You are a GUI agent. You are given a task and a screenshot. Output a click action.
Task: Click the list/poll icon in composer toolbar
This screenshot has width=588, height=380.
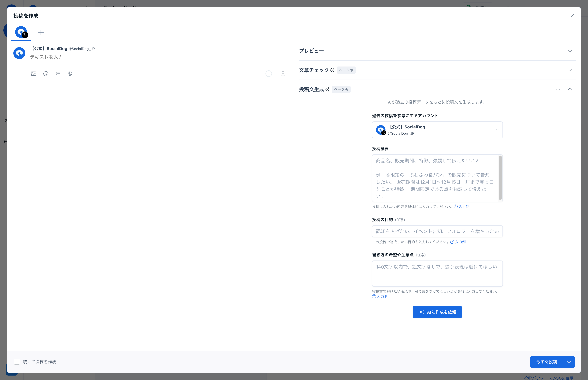coord(58,73)
